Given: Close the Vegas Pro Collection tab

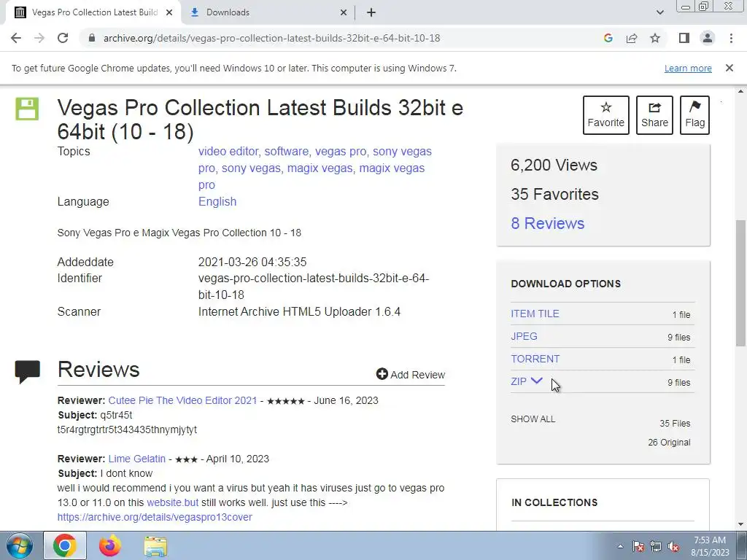Looking at the screenshot, I should [169, 12].
